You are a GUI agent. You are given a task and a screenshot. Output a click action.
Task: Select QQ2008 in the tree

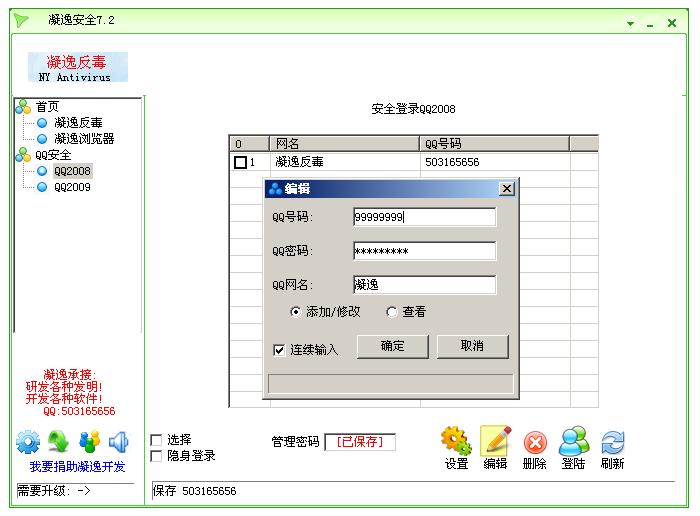coord(72,171)
